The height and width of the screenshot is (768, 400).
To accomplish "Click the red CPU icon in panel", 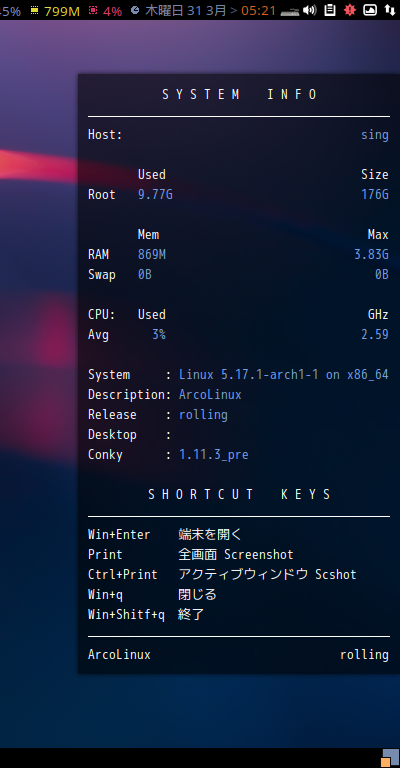I will pyautogui.click(x=93, y=10).
